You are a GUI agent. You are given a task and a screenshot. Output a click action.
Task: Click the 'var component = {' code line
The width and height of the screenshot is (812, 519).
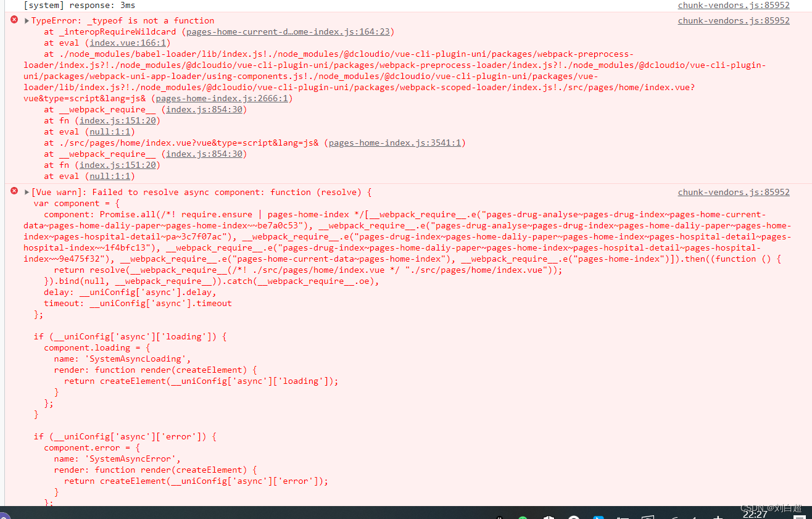point(77,204)
